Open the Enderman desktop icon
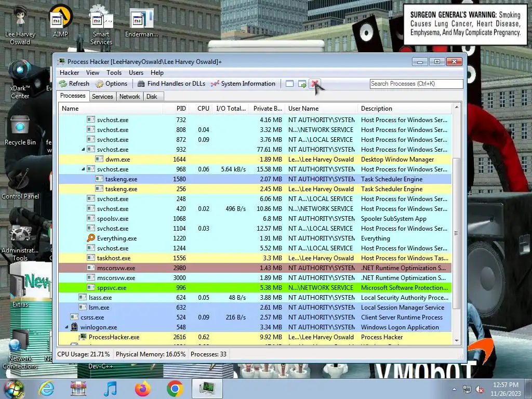The width and height of the screenshot is (532, 399). click(141, 22)
